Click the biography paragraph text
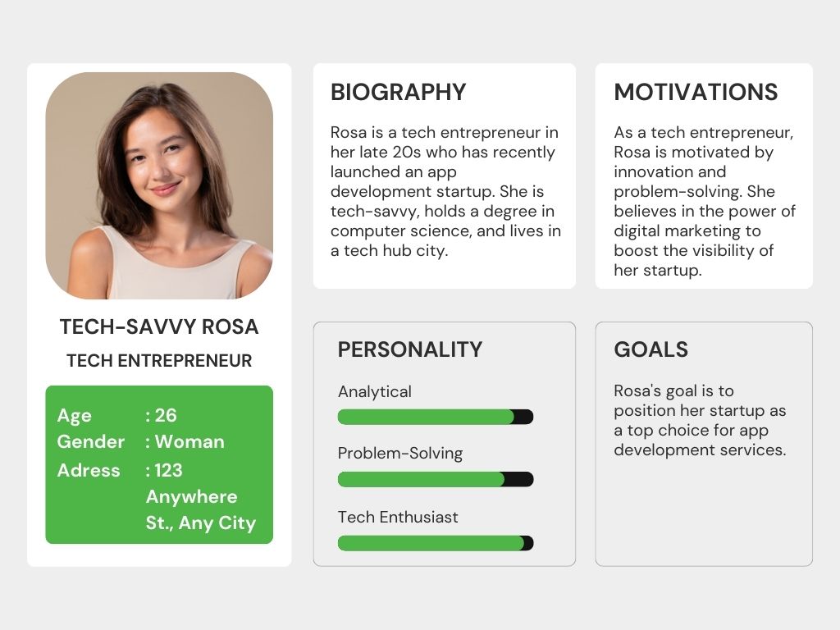 (445, 191)
